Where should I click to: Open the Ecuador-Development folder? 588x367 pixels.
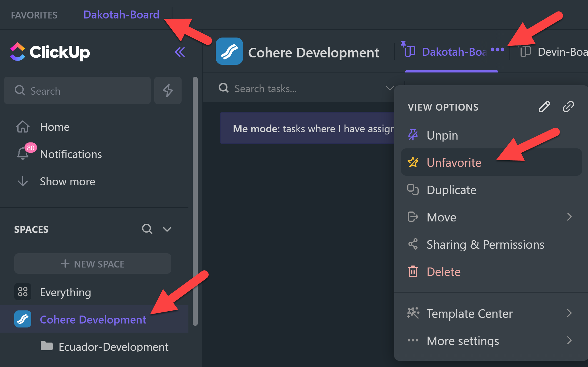pos(114,347)
